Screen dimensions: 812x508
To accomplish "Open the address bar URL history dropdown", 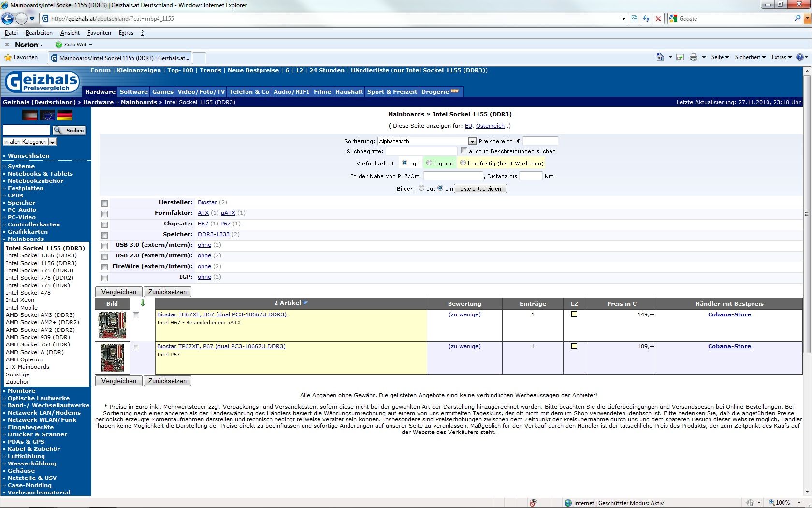I will pos(623,19).
